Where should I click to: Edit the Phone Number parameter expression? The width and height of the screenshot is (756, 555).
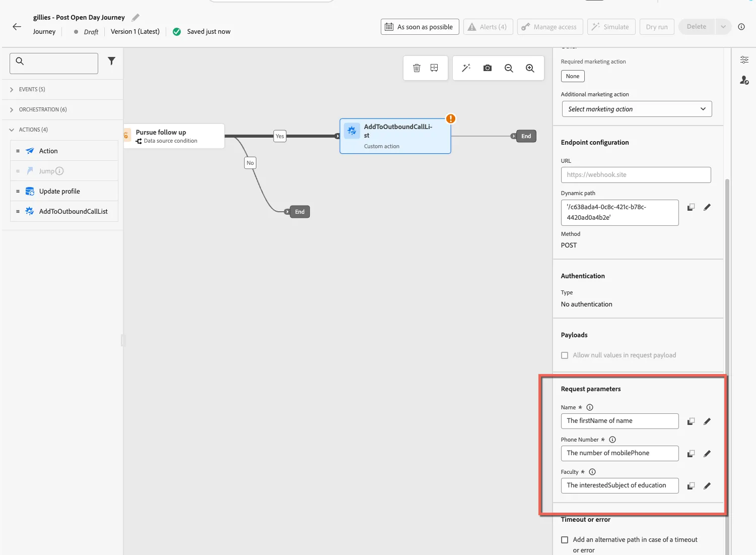pos(707,454)
